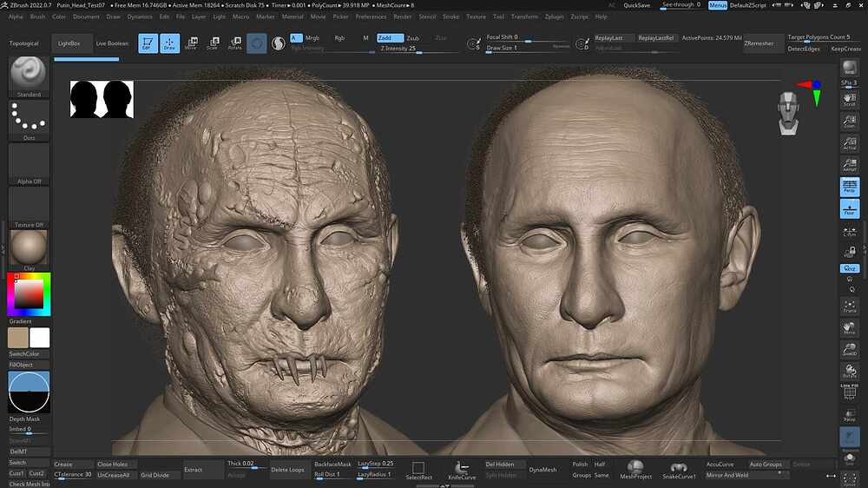Click the AAHalf icon

pyautogui.click(x=850, y=164)
